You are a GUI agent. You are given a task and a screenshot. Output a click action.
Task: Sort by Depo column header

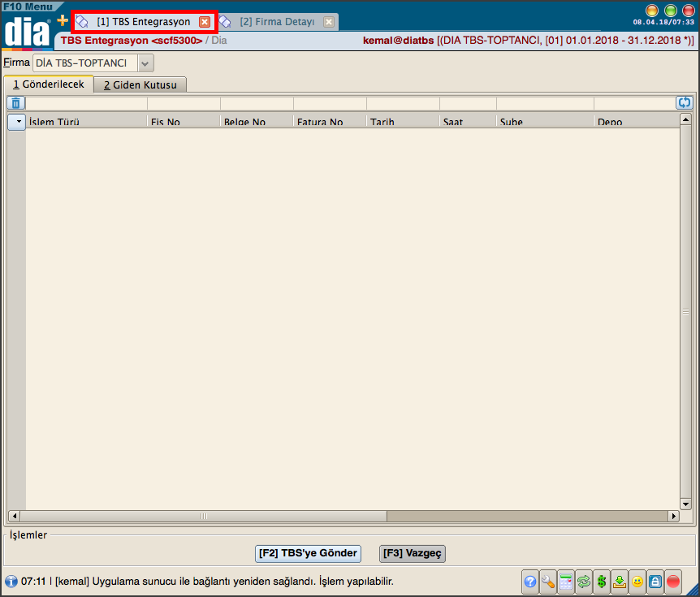point(637,122)
